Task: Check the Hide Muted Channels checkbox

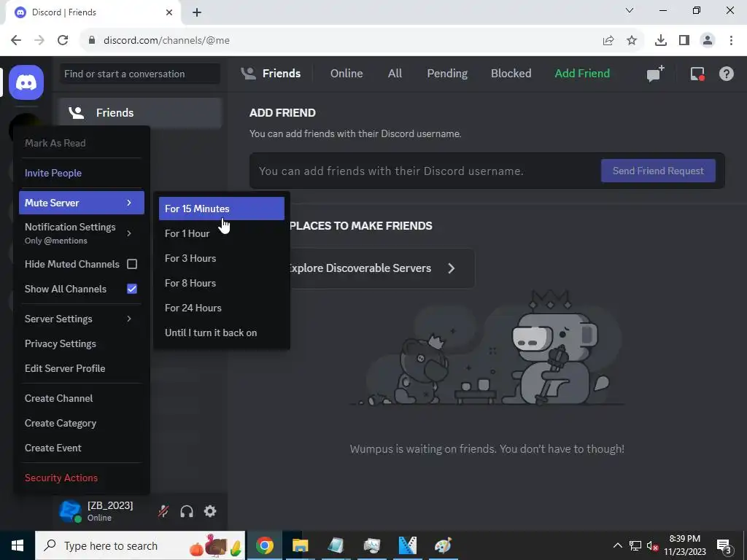Action: point(132,264)
